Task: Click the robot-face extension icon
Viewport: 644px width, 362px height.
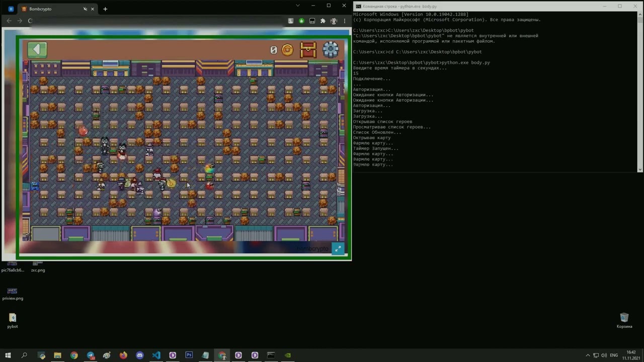Action: point(312,21)
